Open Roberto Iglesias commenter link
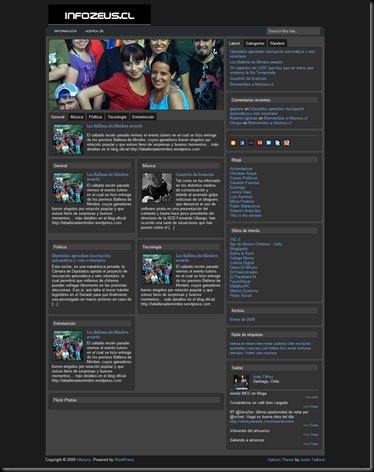374x472 pixels. pos(244,118)
